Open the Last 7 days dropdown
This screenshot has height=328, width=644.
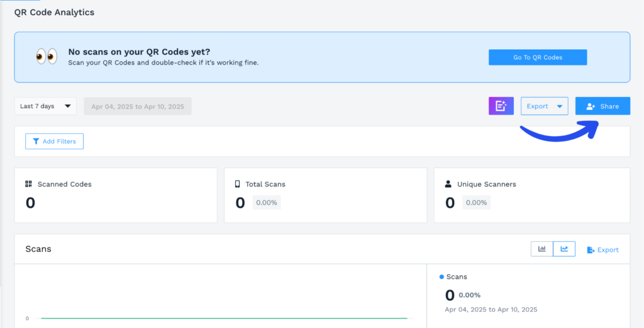pos(45,106)
